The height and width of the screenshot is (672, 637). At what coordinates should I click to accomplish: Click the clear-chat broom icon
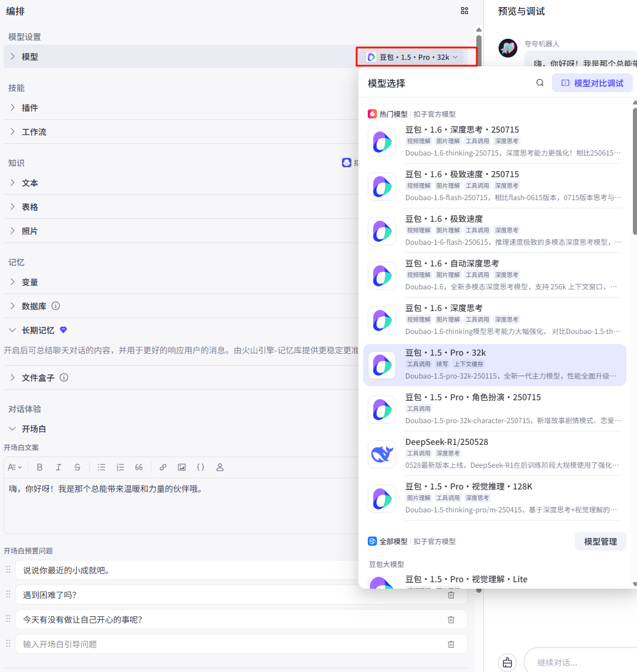pyautogui.click(x=507, y=662)
